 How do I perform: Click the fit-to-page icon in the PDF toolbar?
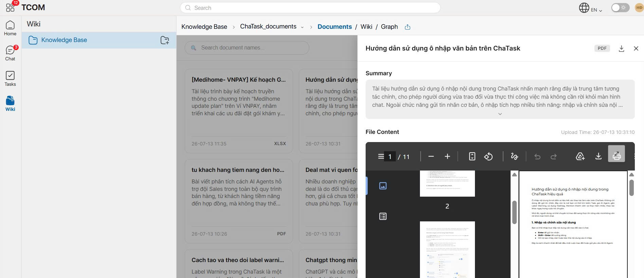click(x=472, y=156)
